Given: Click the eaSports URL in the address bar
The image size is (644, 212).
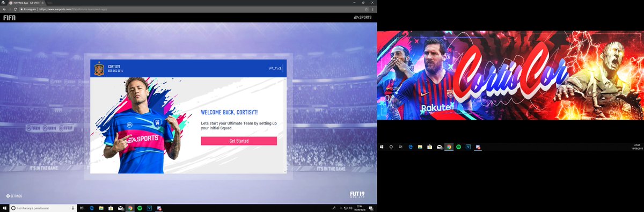Looking at the screenshot, I should coord(74,10).
